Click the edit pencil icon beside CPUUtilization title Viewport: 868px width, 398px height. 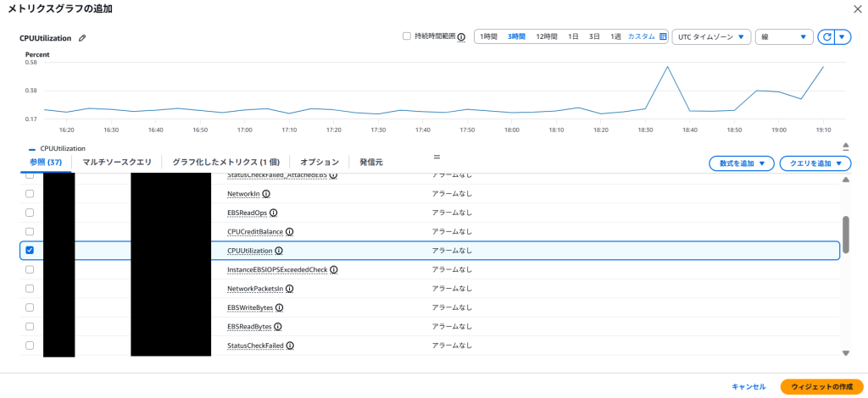(x=82, y=38)
